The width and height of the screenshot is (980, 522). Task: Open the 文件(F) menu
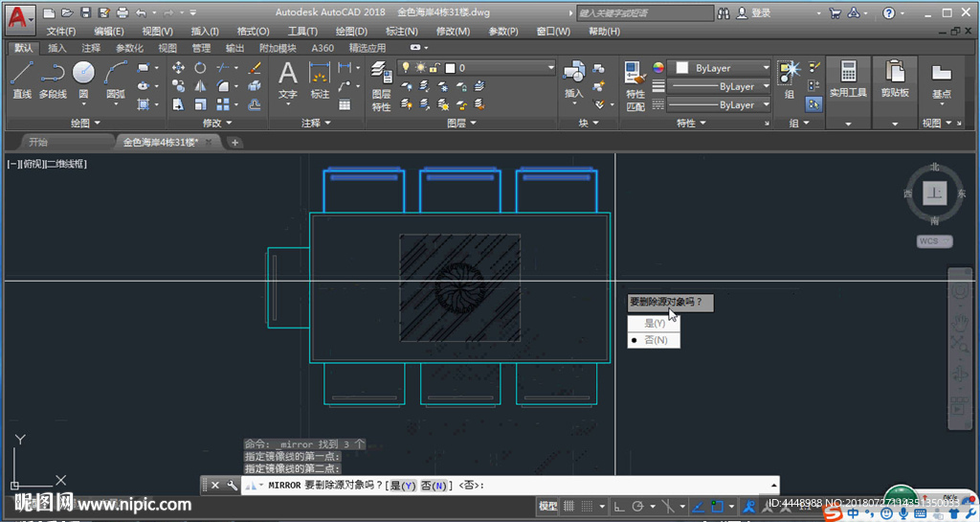(60, 32)
